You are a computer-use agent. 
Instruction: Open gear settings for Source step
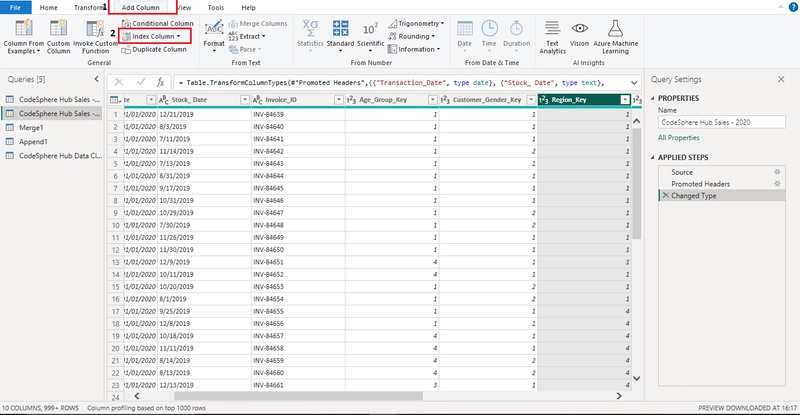pyautogui.click(x=777, y=172)
